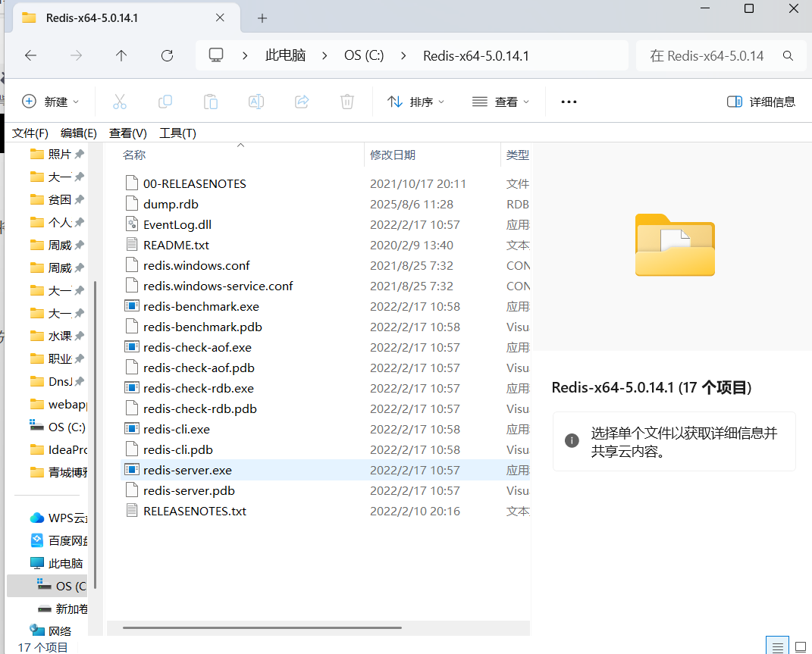812x654 pixels.
Task: Click the paste clipboard icon
Action: pyautogui.click(x=211, y=102)
